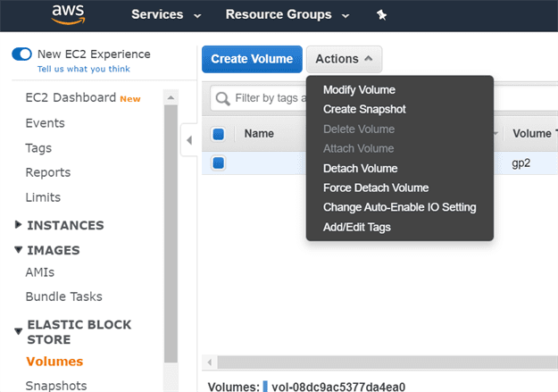
Task: Click the search magnifier icon in filter
Action: point(223,98)
